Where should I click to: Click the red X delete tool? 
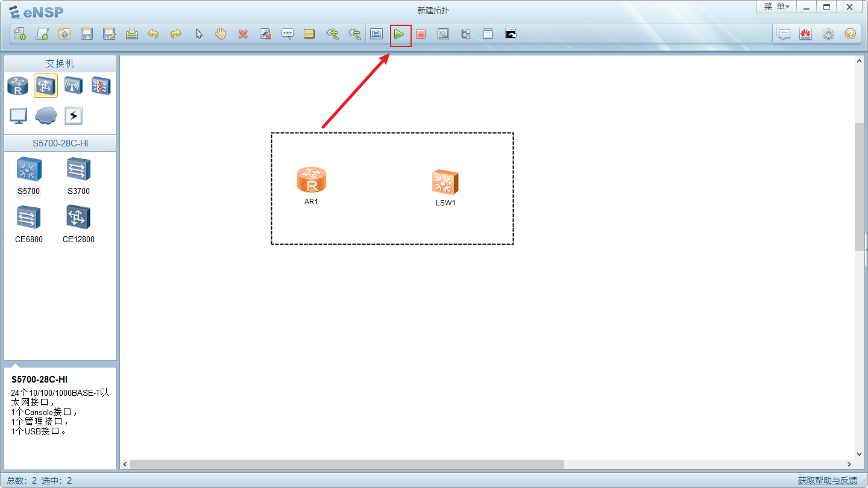pos(243,34)
